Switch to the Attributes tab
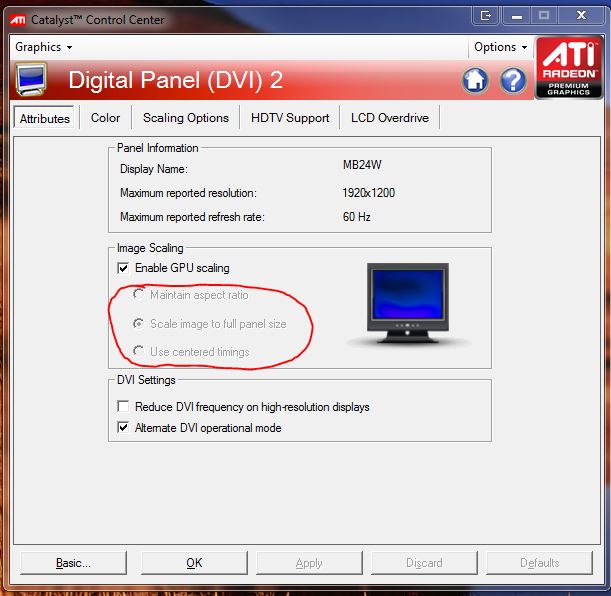 44,118
